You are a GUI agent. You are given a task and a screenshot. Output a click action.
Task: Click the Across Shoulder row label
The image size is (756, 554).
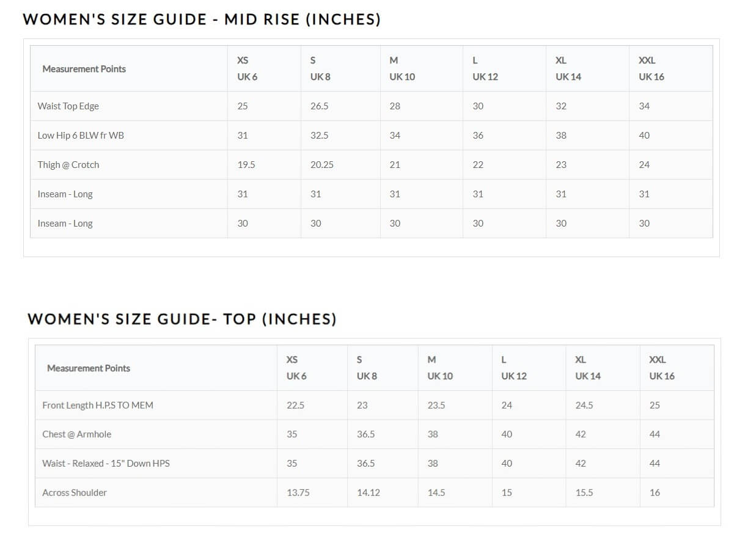[75, 493]
